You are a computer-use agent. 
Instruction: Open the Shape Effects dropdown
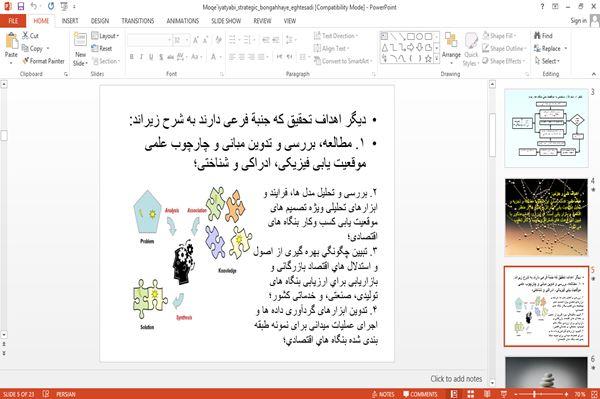tap(503, 61)
